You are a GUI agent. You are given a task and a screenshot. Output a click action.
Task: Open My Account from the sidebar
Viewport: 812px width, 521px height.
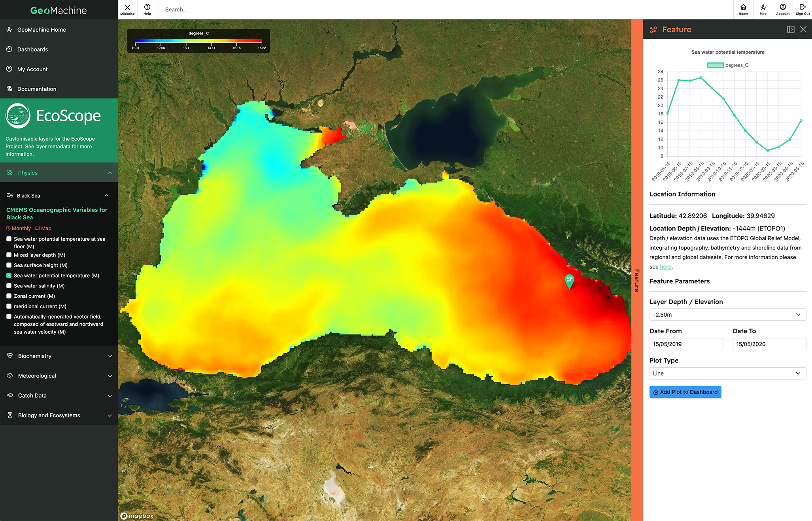coord(32,69)
